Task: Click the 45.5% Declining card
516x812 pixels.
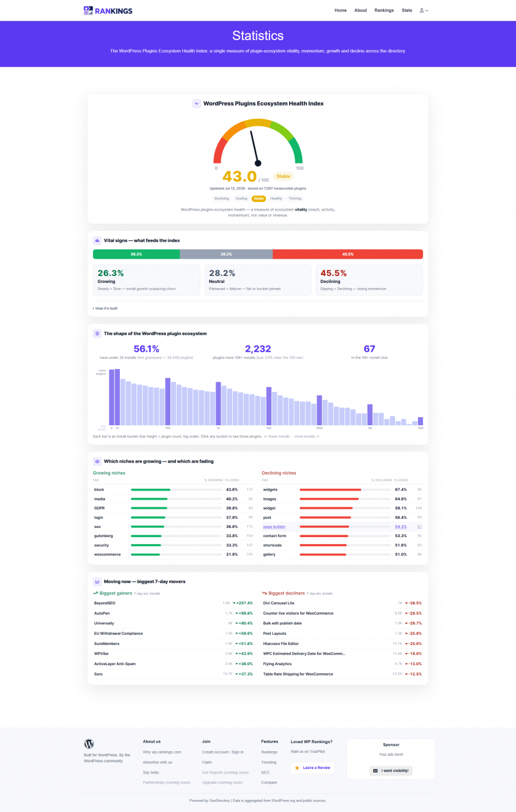Action: 369,280
